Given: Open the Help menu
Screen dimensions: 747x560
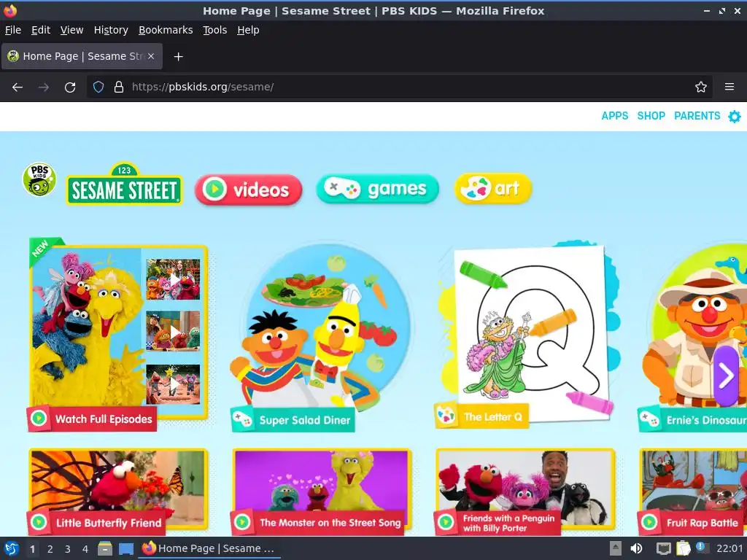Looking at the screenshot, I should (x=248, y=30).
